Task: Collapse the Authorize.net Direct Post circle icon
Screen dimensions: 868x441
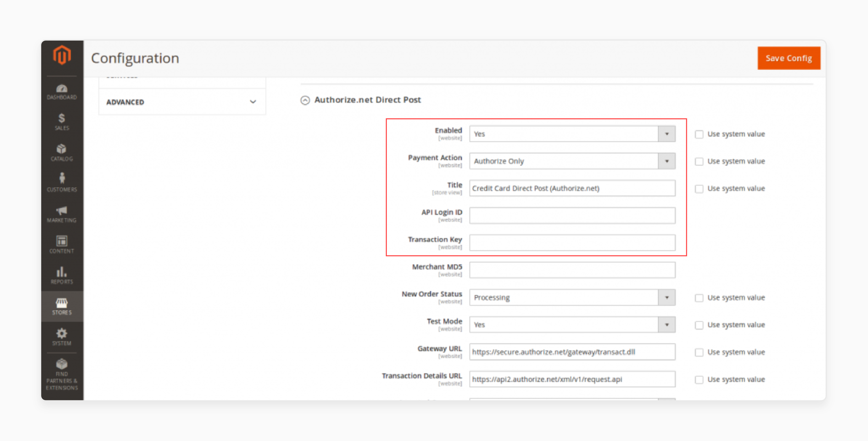Action: (305, 100)
